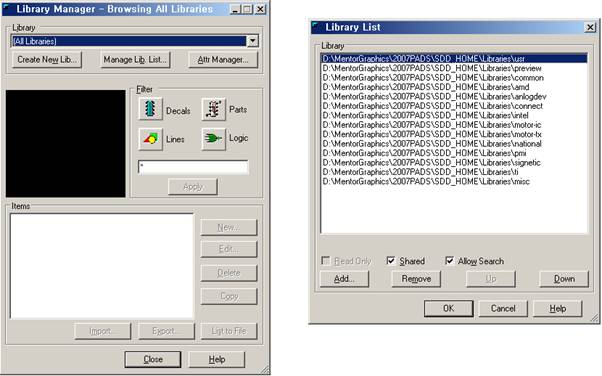
Task: Select the Parts filter icon
Action: 213,109
